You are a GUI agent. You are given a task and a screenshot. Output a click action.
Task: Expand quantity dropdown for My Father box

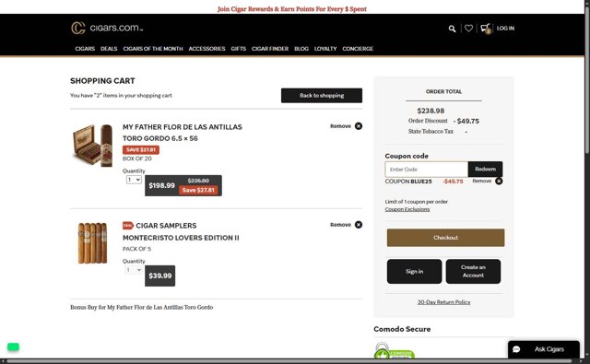[134, 180]
